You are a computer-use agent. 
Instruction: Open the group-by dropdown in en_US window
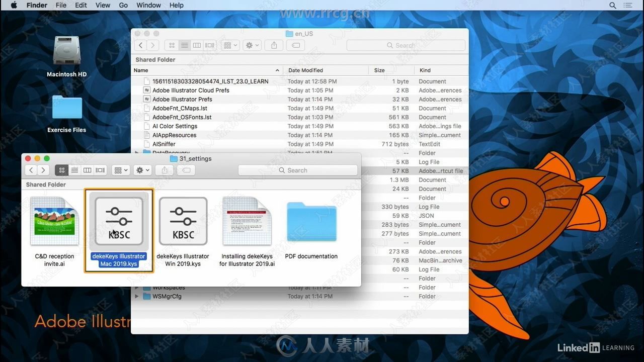[x=230, y=45]
